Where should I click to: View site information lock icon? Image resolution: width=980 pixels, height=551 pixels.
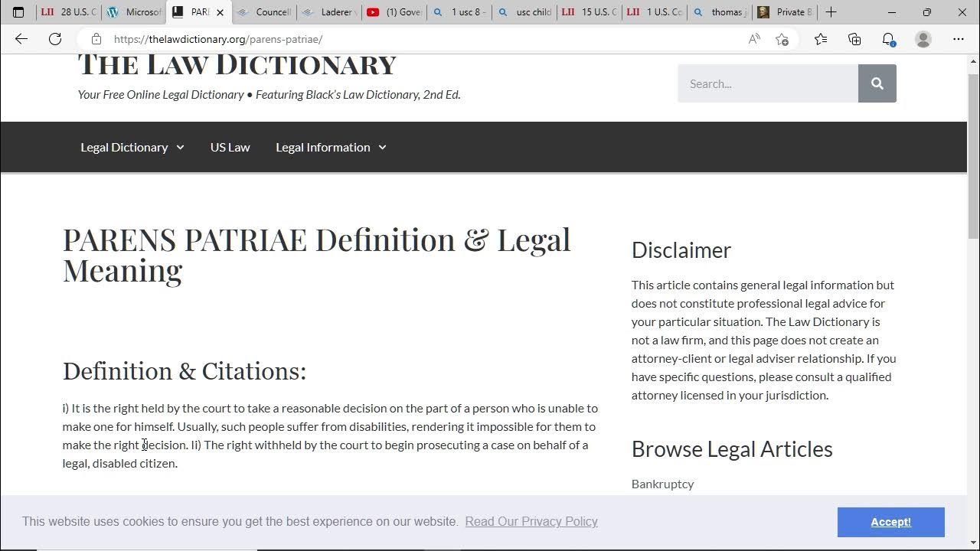pyautogui.click(x=96, y=39)
